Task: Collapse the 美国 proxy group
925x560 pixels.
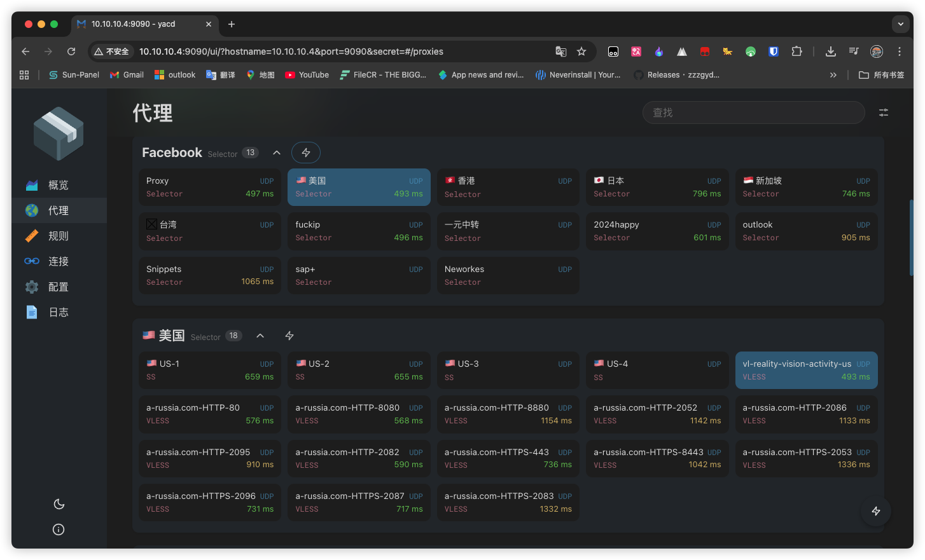Action: coord(260,336)
